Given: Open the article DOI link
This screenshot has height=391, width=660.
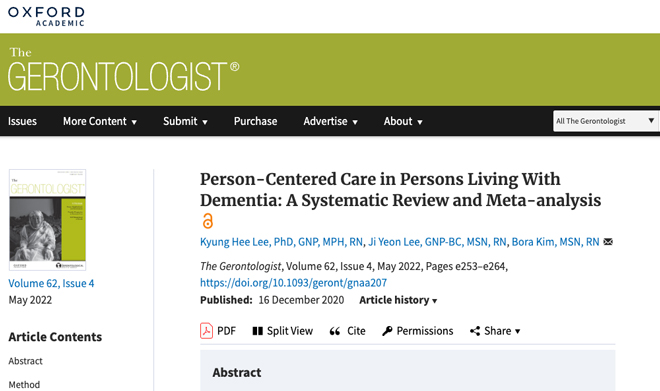Looking at the screenshot, I should (293, 282).
